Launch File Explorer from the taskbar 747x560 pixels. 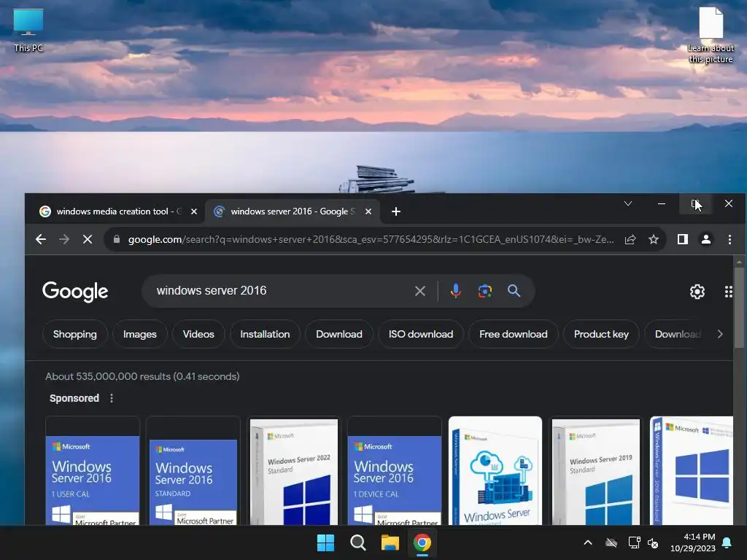[390, 542]
